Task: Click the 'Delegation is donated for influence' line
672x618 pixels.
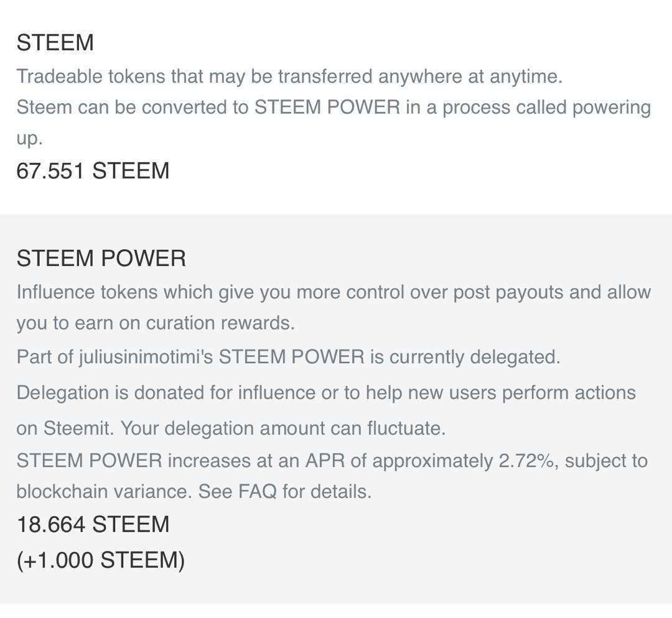Action: pos(325,393)
